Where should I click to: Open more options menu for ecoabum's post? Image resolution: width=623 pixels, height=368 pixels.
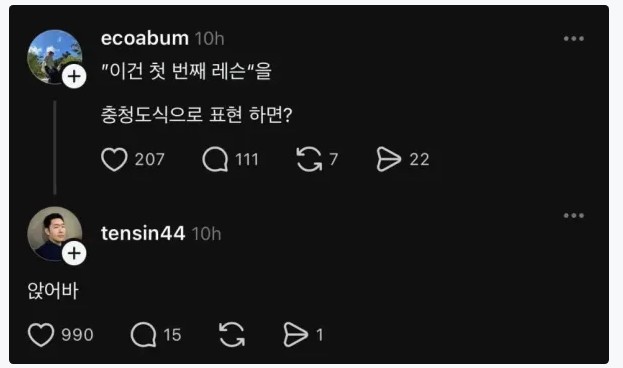click(x=574, y=39)
